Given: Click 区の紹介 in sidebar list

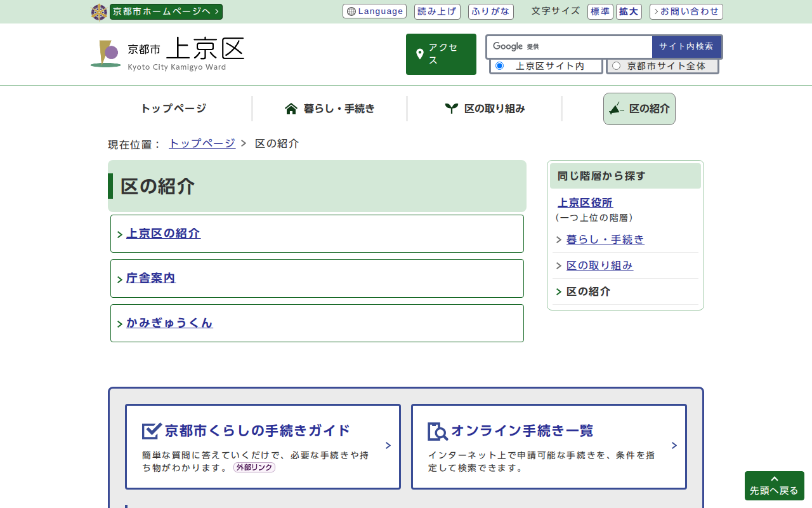Looking at the screenshot, I should pyautogui.click(x=588, y=291).
